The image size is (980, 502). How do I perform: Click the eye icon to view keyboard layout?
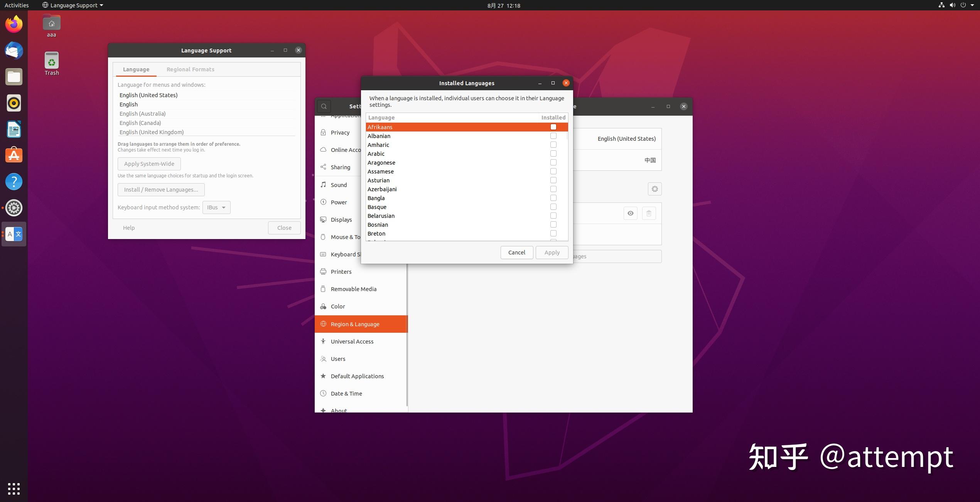point(630,213)
